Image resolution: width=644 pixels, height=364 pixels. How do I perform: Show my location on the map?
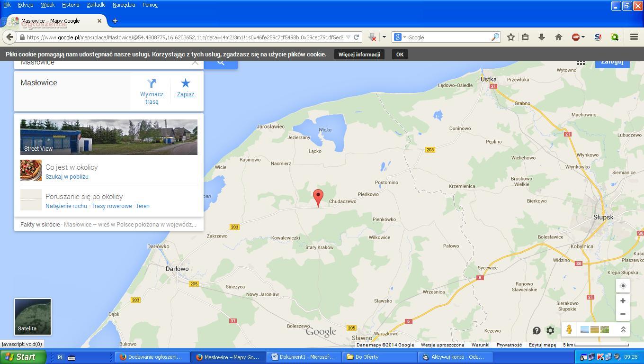[x=623, y=286]
